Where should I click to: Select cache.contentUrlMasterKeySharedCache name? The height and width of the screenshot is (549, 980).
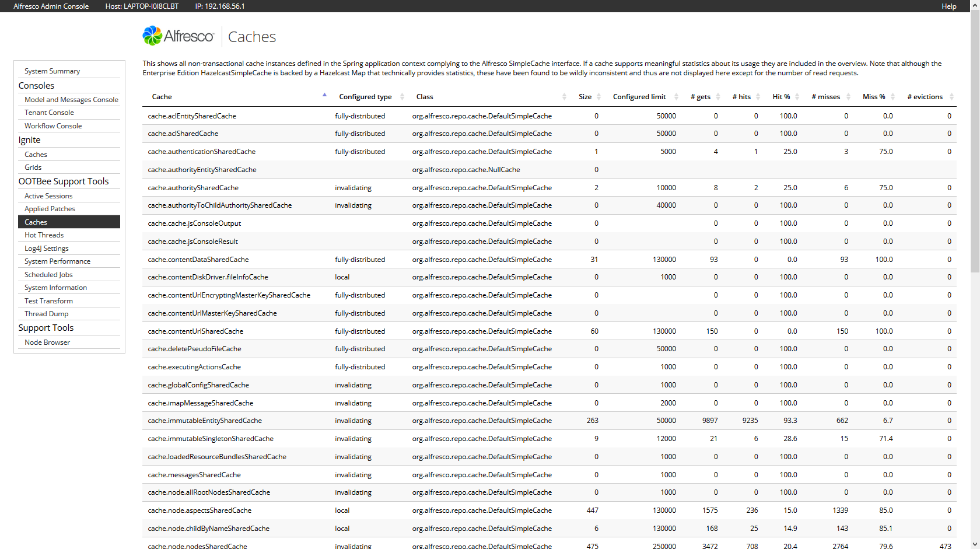[212, 313]
